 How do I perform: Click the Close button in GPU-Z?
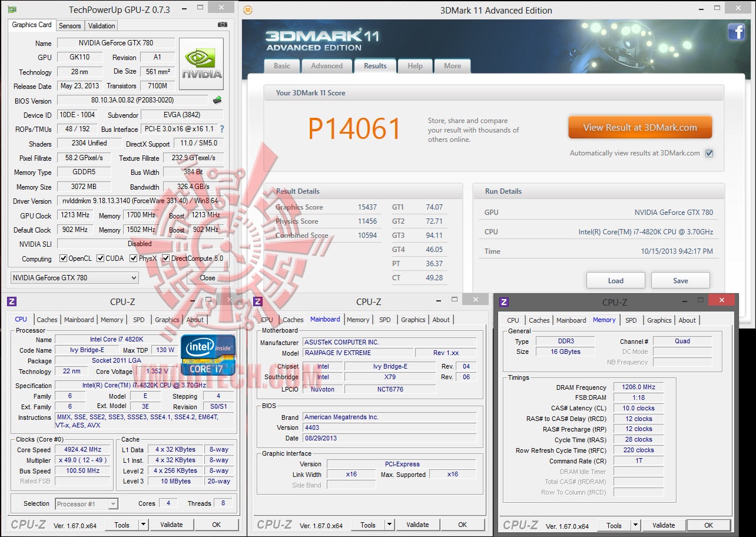click(207, 278)
